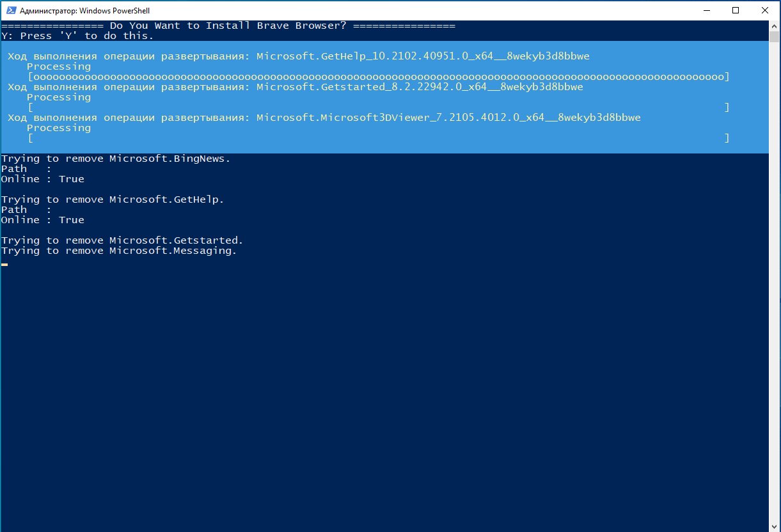Click the Microsoft3DViewer progress bar
Image resolution: width=781 pixels, height=532 pixels.
click(378, 138)
